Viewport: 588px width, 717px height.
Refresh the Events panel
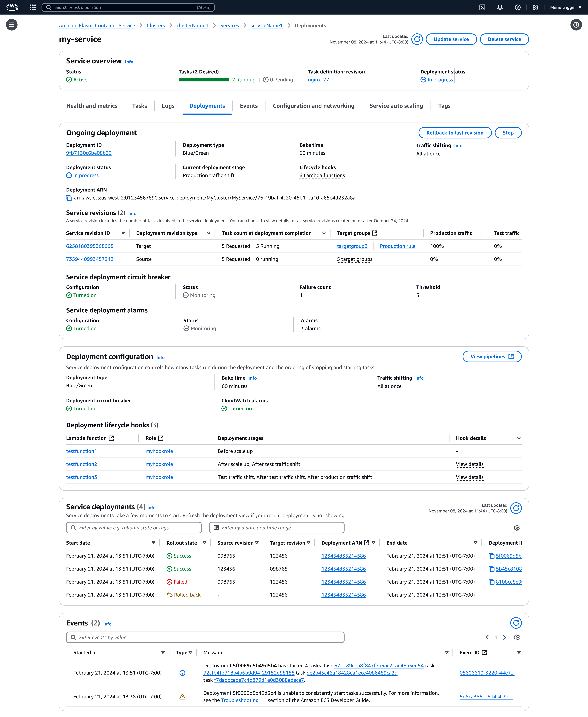coord(516,623)
